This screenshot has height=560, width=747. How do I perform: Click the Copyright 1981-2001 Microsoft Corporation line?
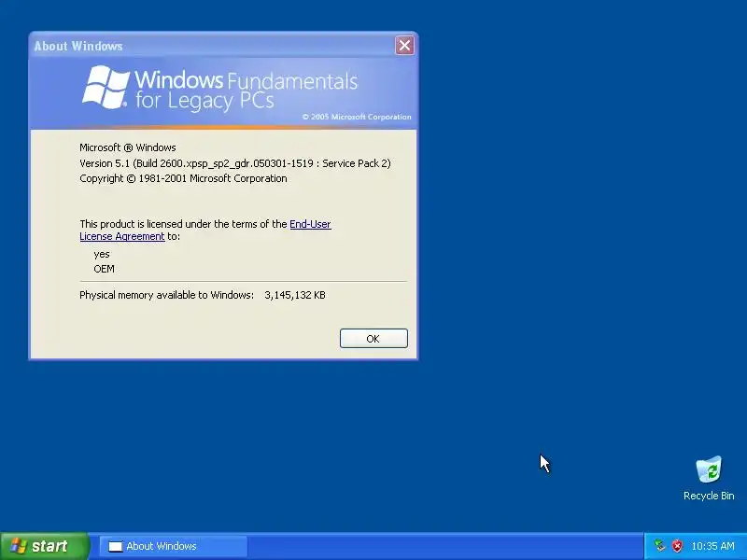coord(183,178)
